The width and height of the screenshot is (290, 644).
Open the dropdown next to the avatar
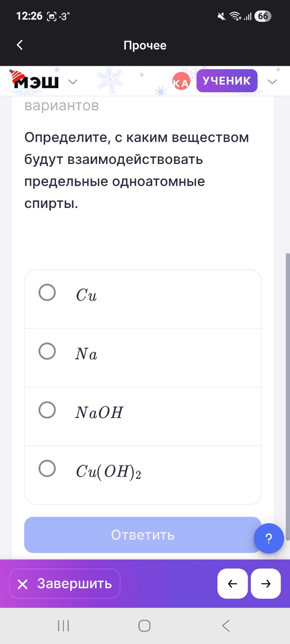pos(273,83)
